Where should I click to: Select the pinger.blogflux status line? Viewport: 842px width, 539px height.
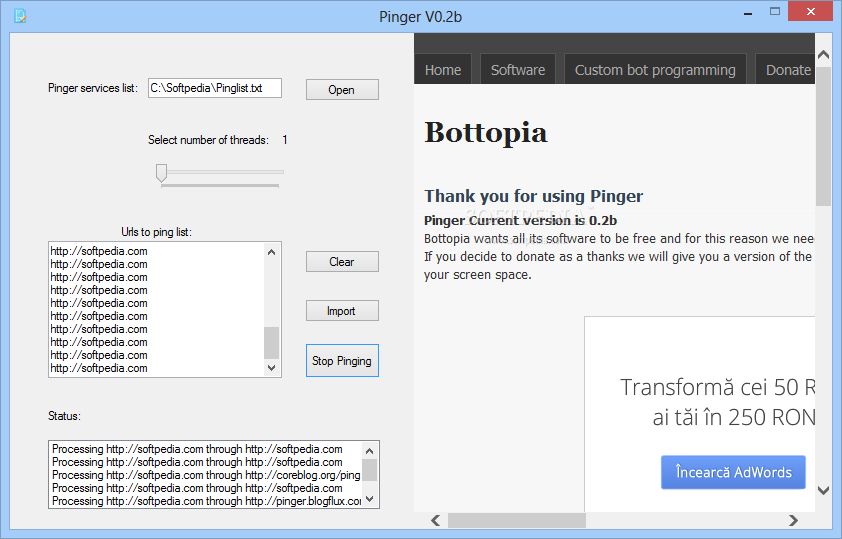(x=206, y=501)
